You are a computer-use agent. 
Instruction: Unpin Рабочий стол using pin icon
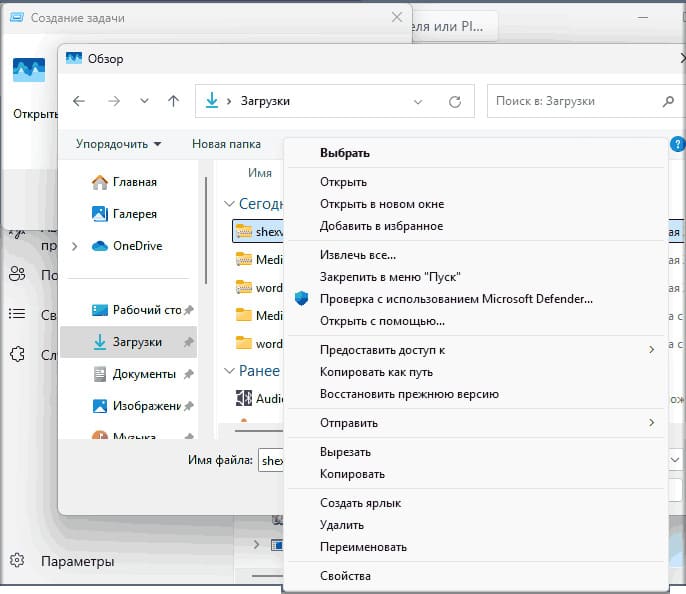(x=189, y=310)
